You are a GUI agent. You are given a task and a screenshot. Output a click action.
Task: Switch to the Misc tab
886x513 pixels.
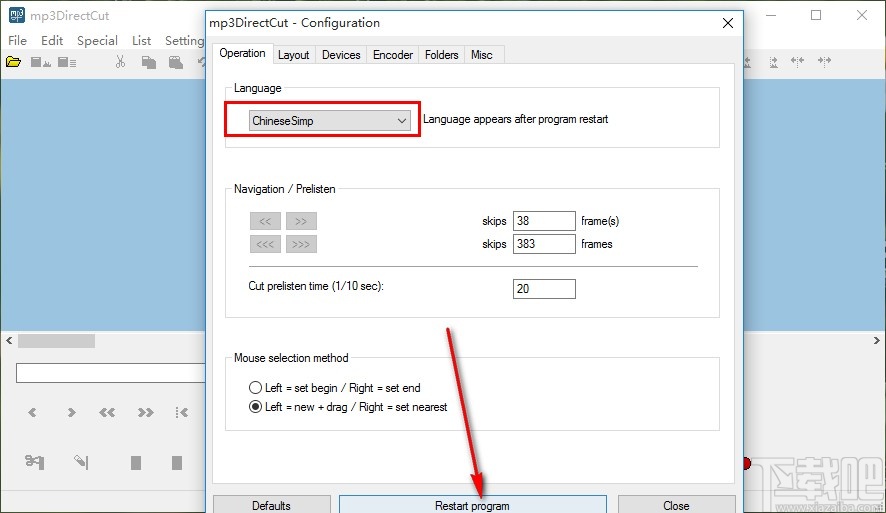point(482,55)
